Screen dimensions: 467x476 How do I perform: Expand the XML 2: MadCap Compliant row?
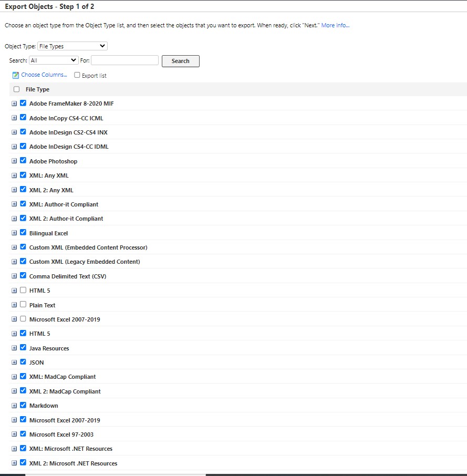[14, 391]
